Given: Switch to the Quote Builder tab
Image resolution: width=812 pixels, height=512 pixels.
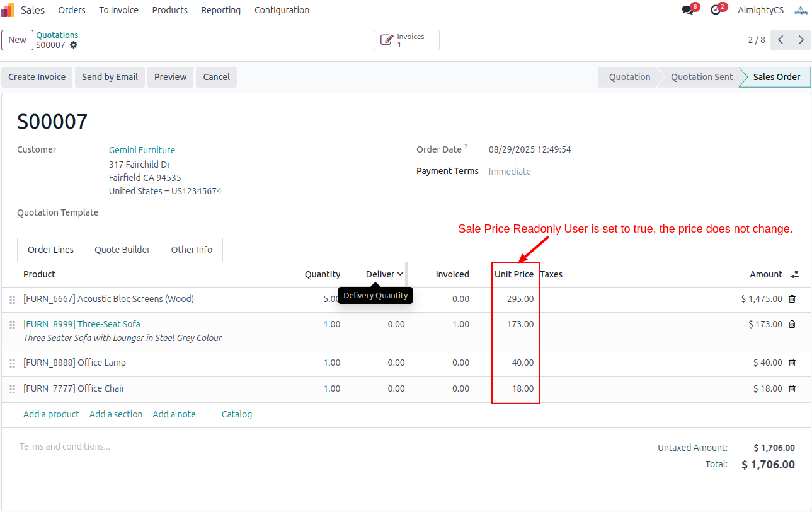Looking at the screenshot, I should [x=122, y=250].
